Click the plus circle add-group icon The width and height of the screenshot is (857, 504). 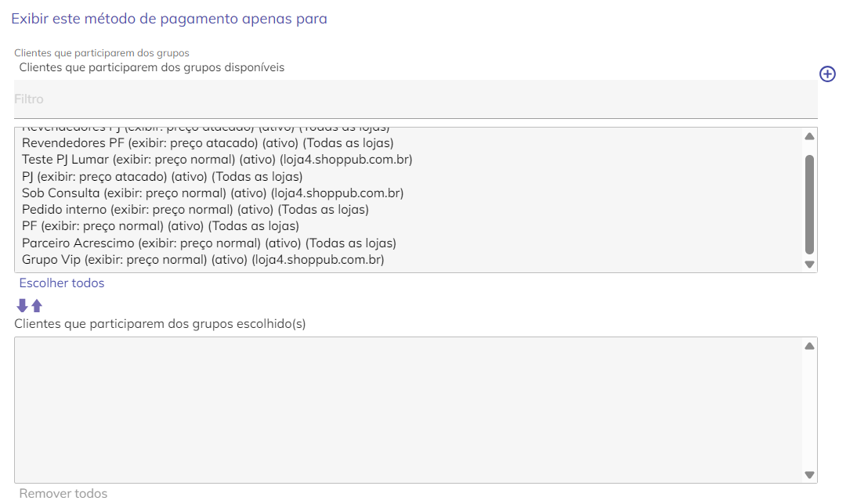(x=827, y=74)
